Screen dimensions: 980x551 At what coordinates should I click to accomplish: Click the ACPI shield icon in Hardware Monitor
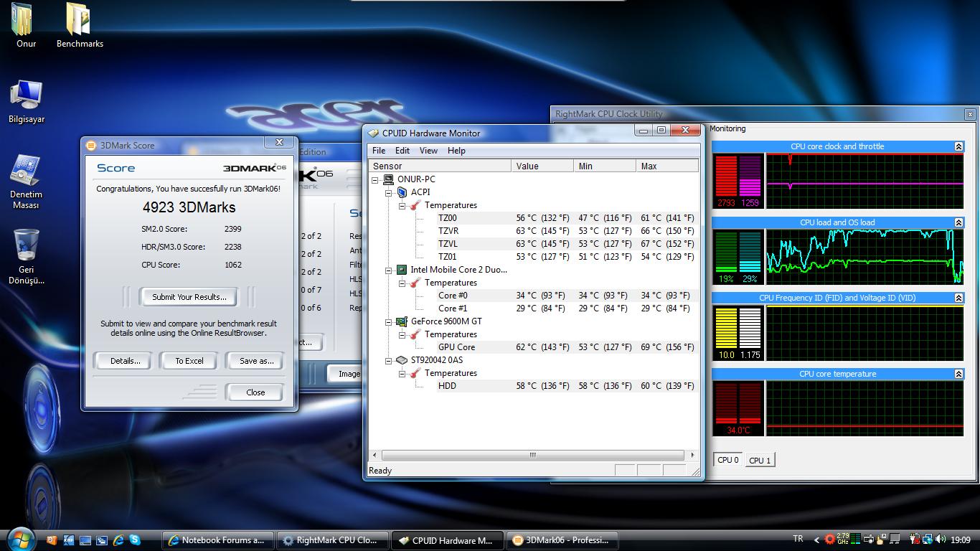(402, 192)
